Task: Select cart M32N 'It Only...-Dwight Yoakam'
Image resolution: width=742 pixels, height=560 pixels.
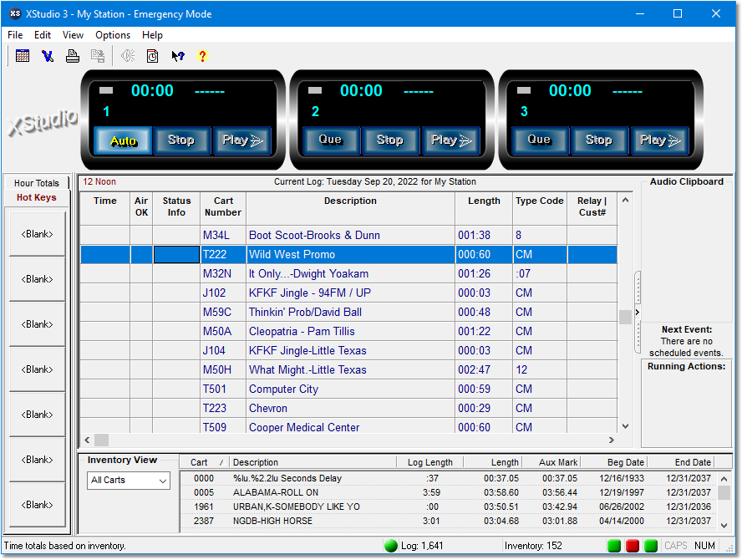Action: pos(348,273)
